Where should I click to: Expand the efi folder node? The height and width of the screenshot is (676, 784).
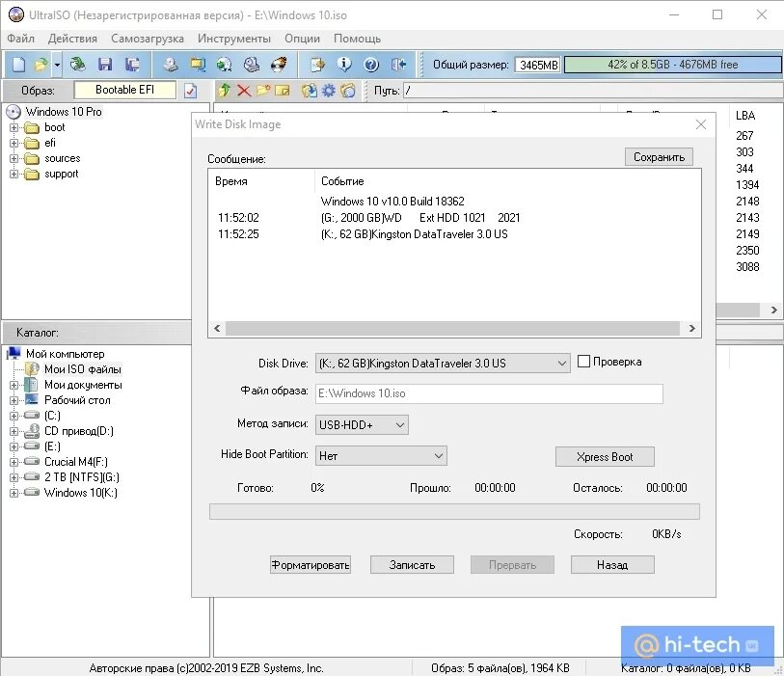click(14, 143)
